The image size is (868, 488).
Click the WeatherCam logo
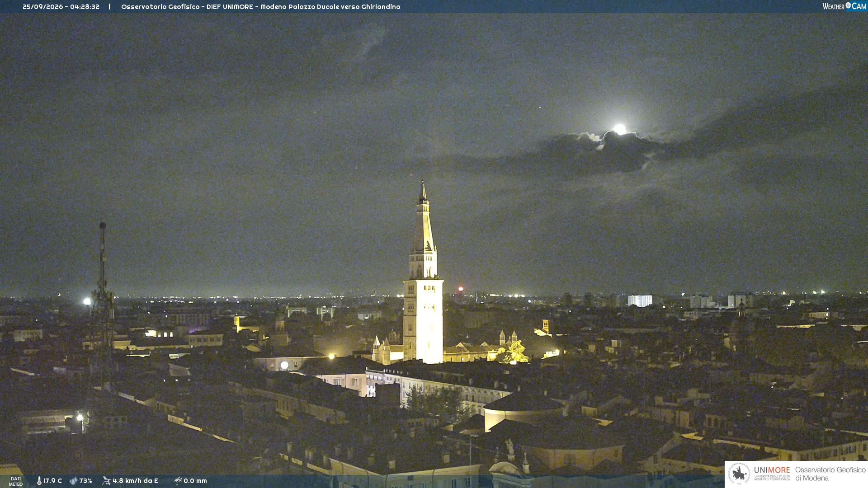point(844,6)
